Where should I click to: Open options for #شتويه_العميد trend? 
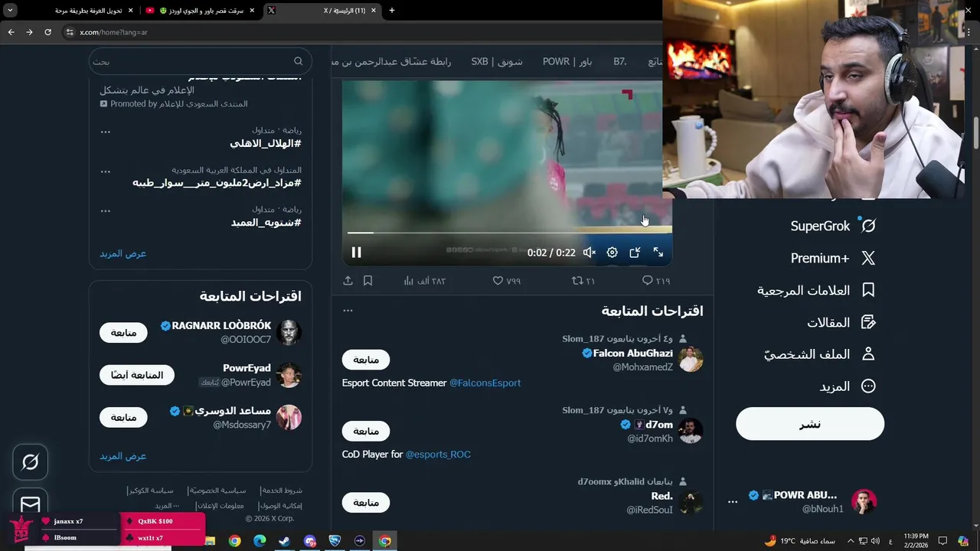coord(106,210)
